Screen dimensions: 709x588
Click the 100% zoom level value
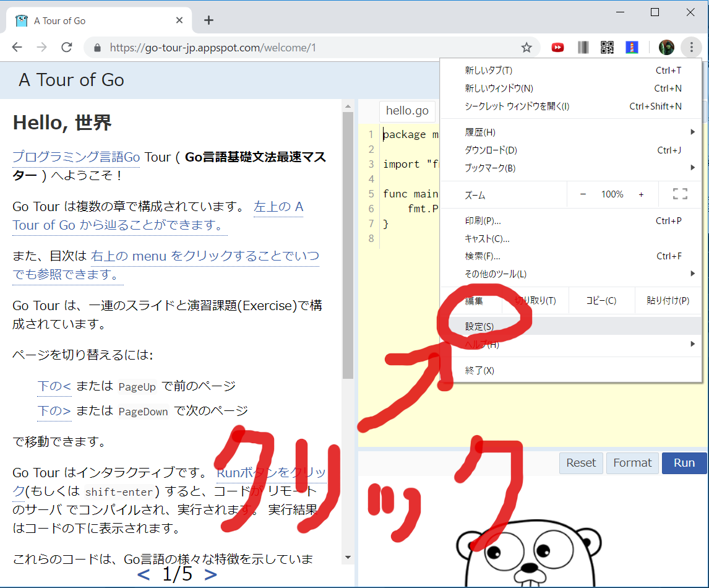pyautogui.click(x=612, y=194)
